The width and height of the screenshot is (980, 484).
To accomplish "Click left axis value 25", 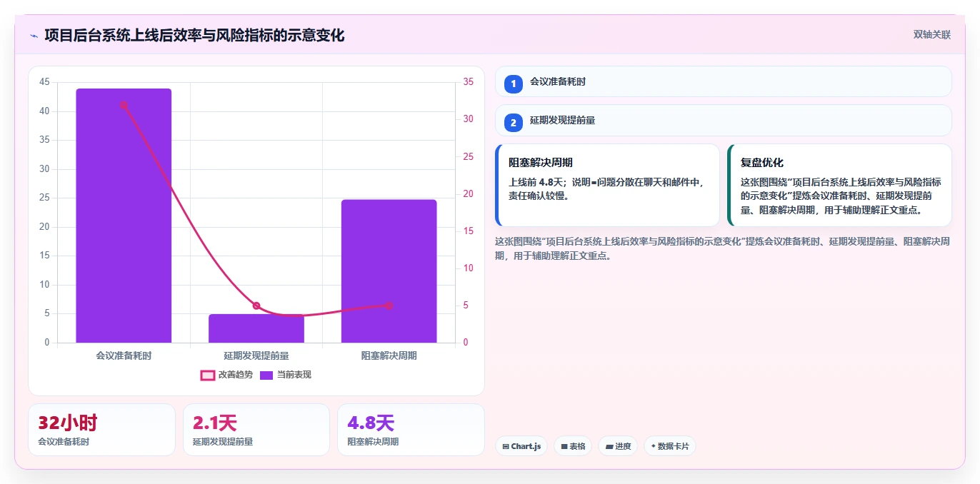I will tap(44, 198).
